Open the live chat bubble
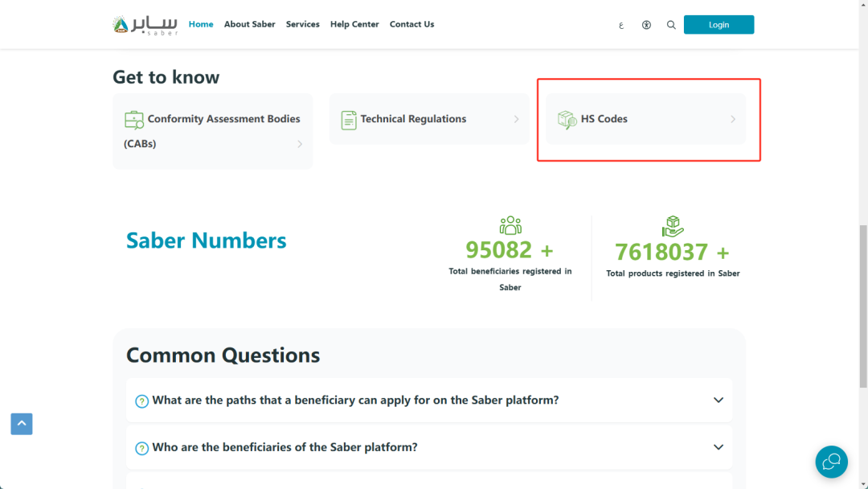The image size is (868, 489). tap(832, 462)
